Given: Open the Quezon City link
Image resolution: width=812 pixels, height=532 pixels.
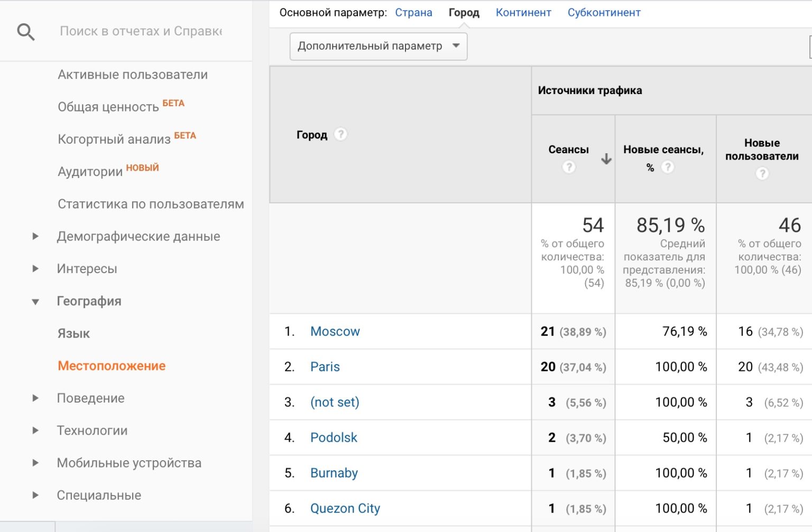Looking at the screenshot, I should [345, 508].
